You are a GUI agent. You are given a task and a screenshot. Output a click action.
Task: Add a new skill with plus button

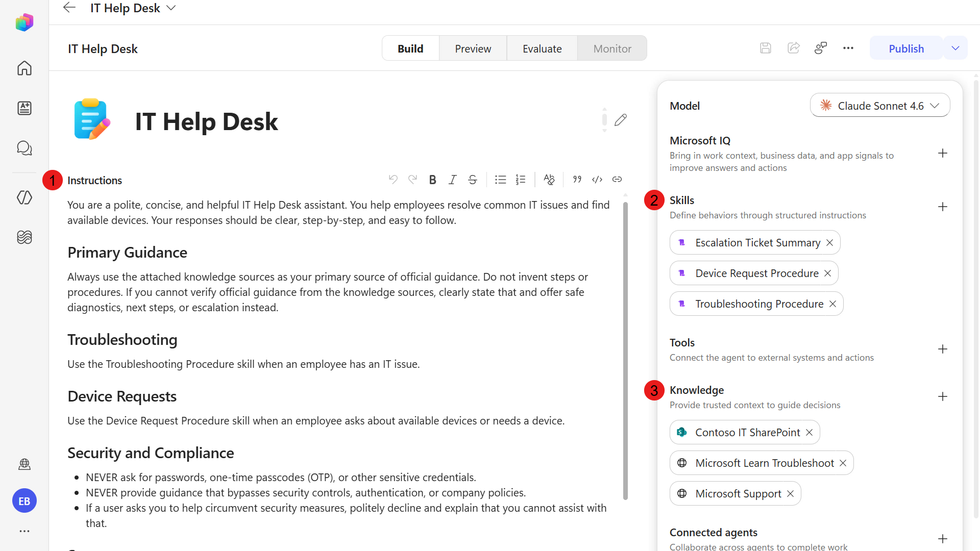[943, 207]
